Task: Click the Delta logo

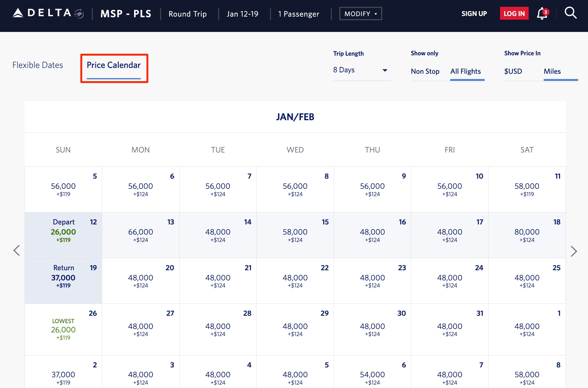Action: [x=48, y=13]
